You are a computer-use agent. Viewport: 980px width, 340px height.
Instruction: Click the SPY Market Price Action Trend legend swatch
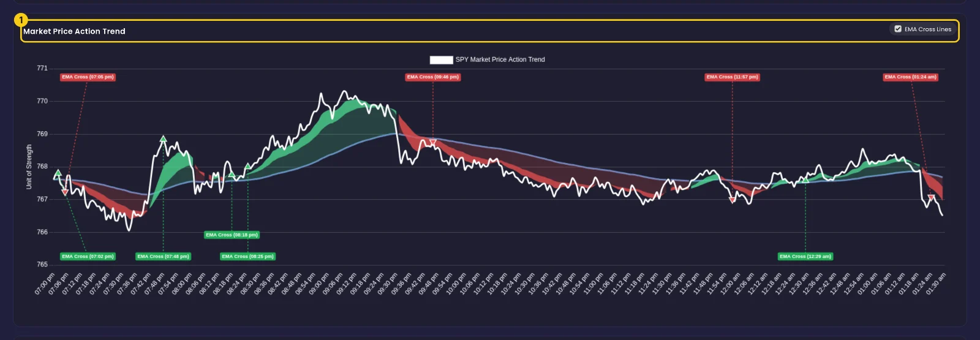[441, 59]
